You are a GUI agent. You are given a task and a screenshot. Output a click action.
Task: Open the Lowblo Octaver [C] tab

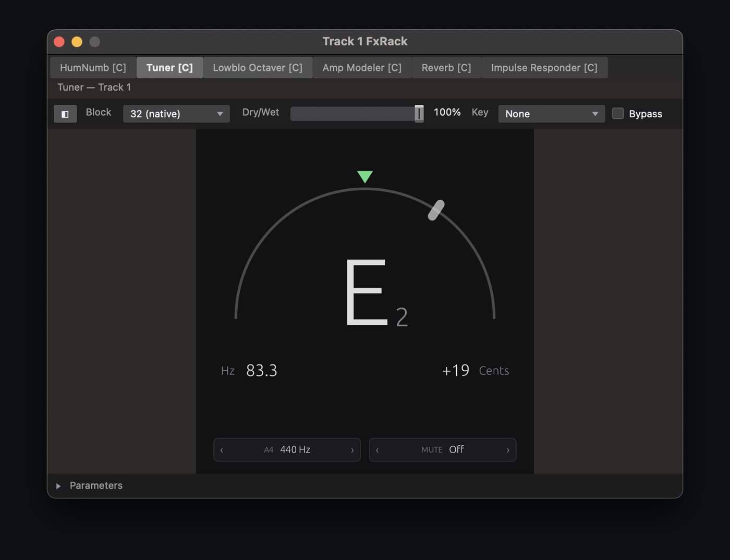258,68
